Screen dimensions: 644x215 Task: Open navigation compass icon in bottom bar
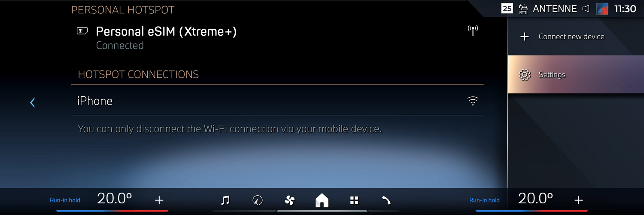(258, 200)
